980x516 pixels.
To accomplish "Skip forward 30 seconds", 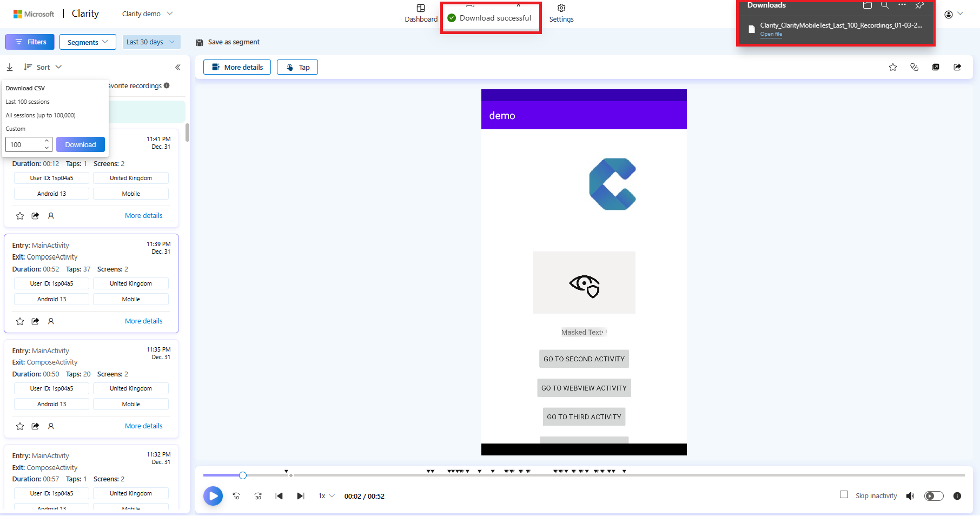I will point(258,496).
